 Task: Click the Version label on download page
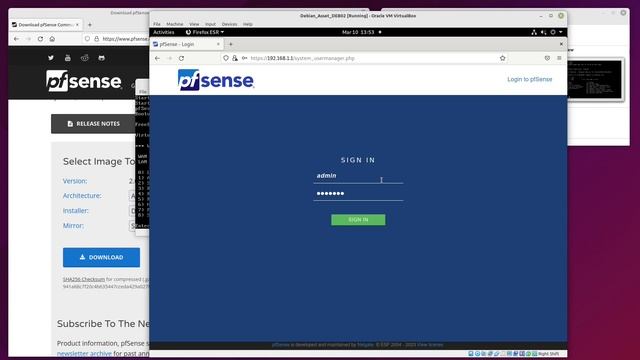[x=75, y=181]
